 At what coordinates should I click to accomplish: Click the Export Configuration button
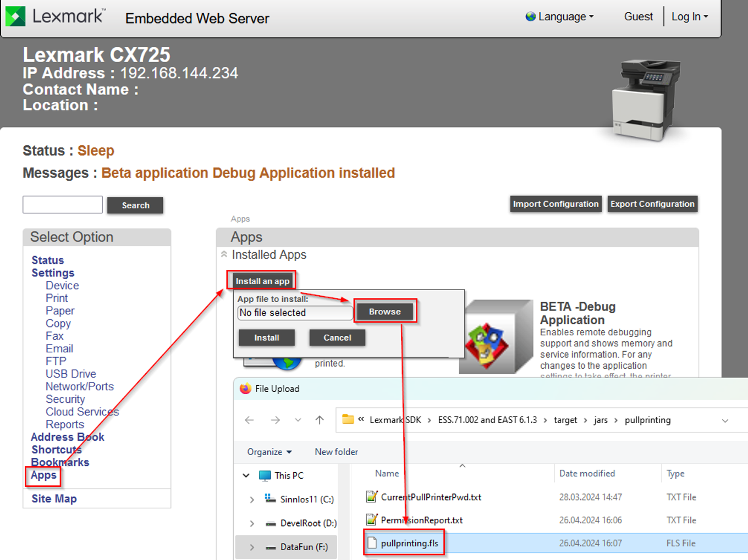pyautogui.click(x=652, y=204)
